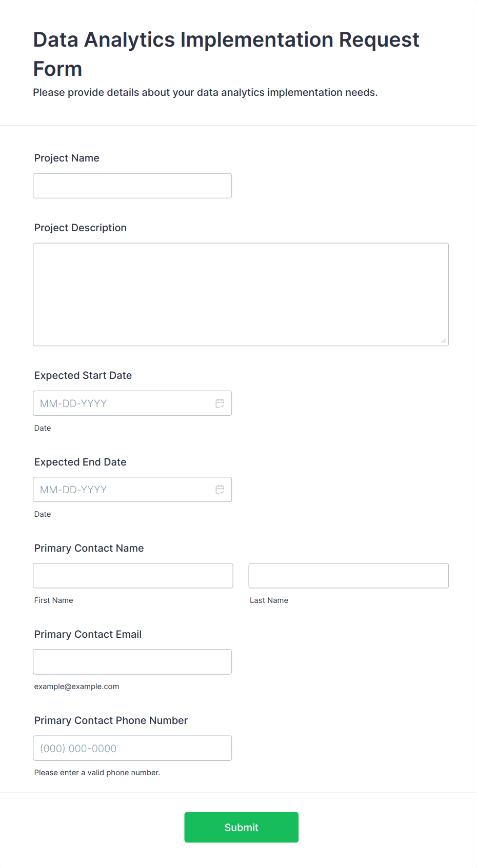Click the Project Name text field
Viewport: 477px width, 868px height.
pos(132,186)
